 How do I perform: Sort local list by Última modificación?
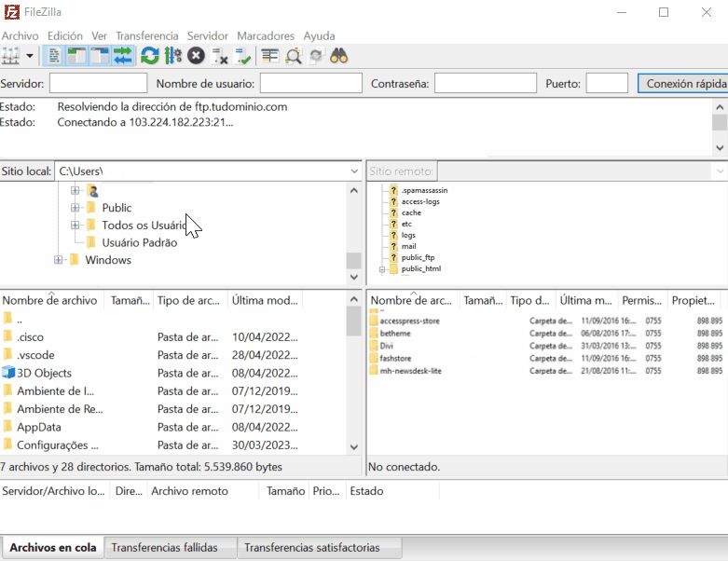(265, 300)
